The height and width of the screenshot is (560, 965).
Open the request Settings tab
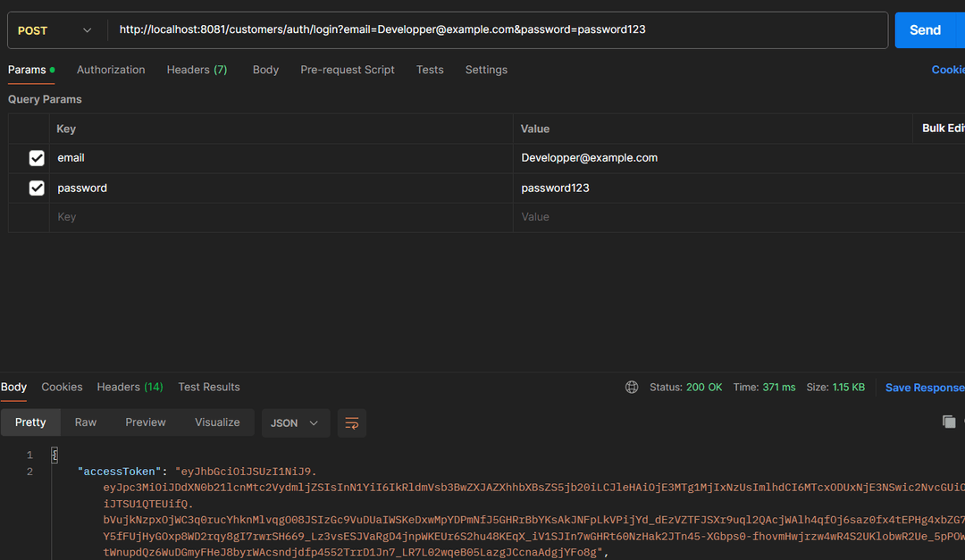click(x=486, y=70)
